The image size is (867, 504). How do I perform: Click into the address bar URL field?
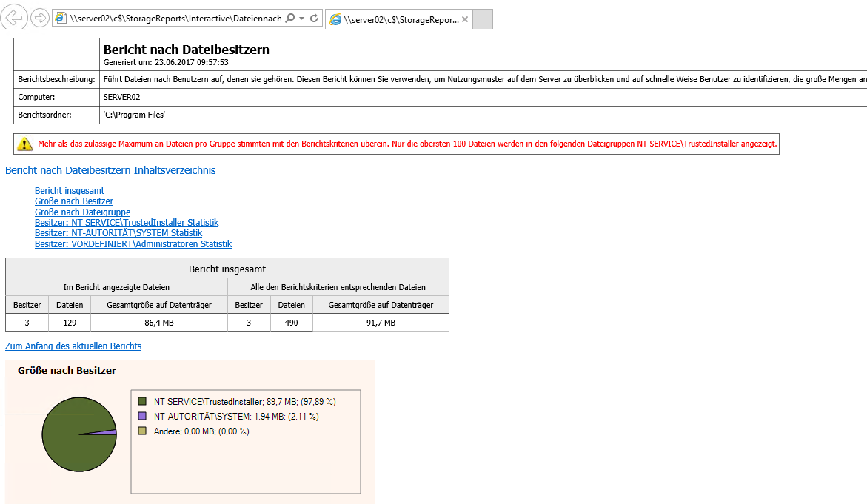click(x=175, y=19)
